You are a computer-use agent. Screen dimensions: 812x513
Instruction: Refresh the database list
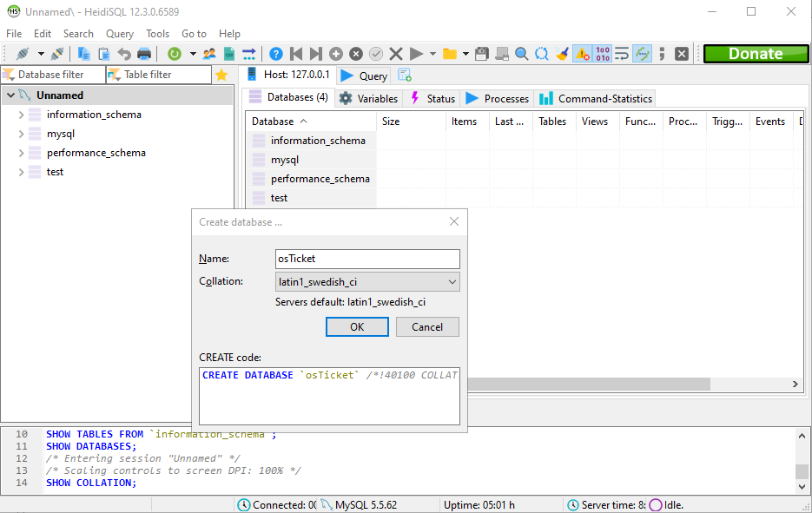coord(175,53)
